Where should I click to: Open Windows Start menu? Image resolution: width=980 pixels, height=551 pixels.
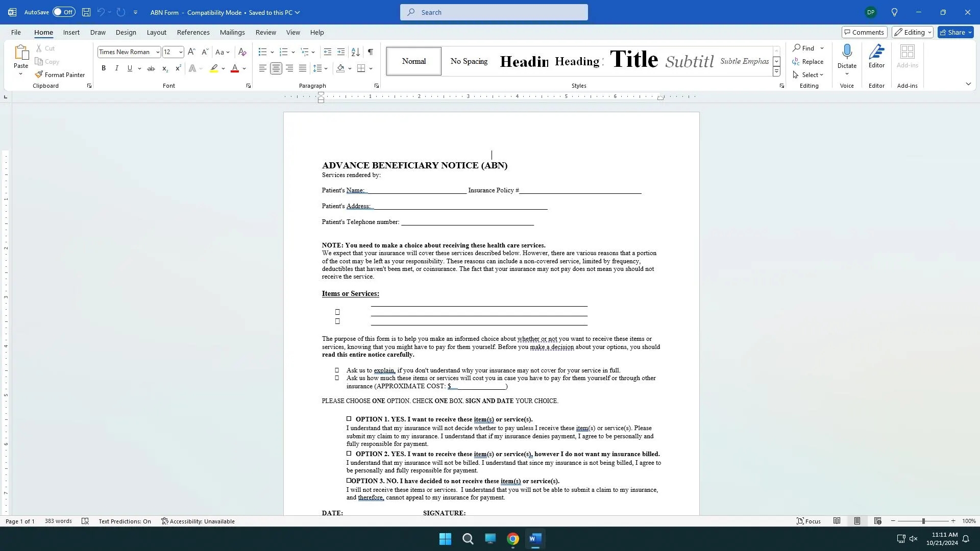click(x=445, y=539)
